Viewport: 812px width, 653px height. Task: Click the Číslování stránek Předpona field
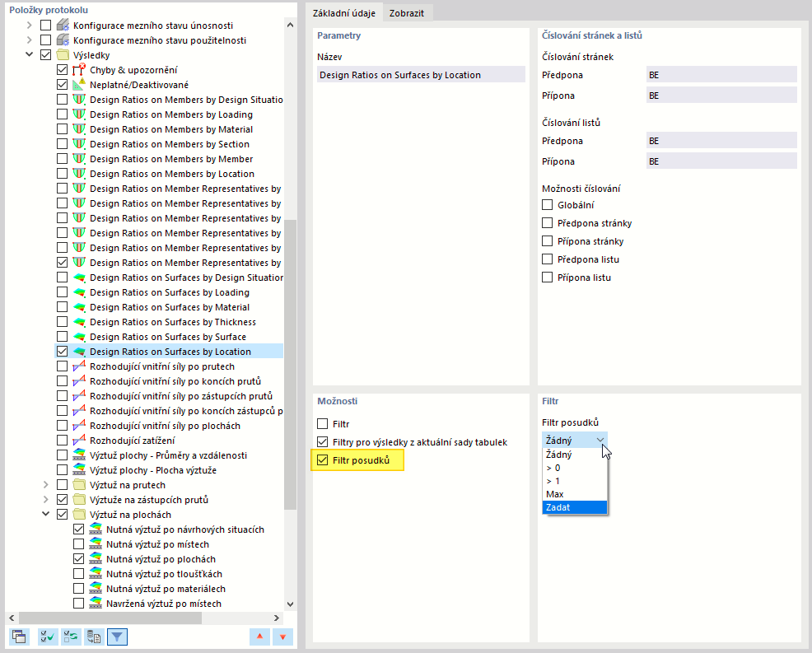point(721,75)
